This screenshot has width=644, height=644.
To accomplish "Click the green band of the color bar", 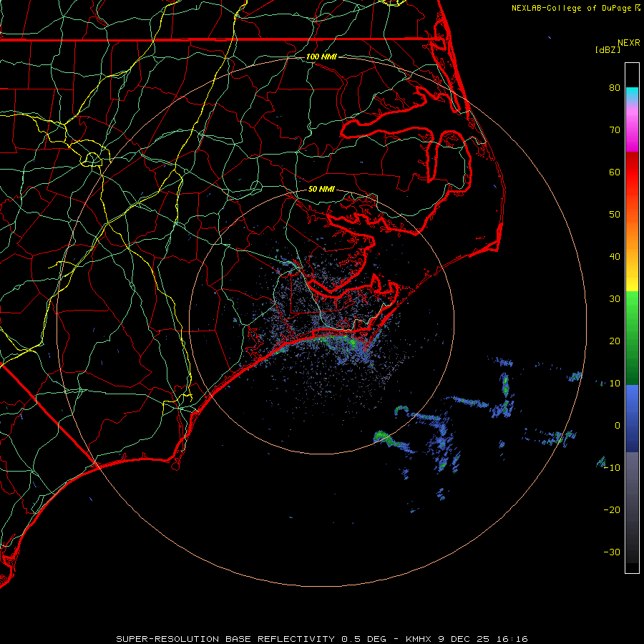I will 632,338.
